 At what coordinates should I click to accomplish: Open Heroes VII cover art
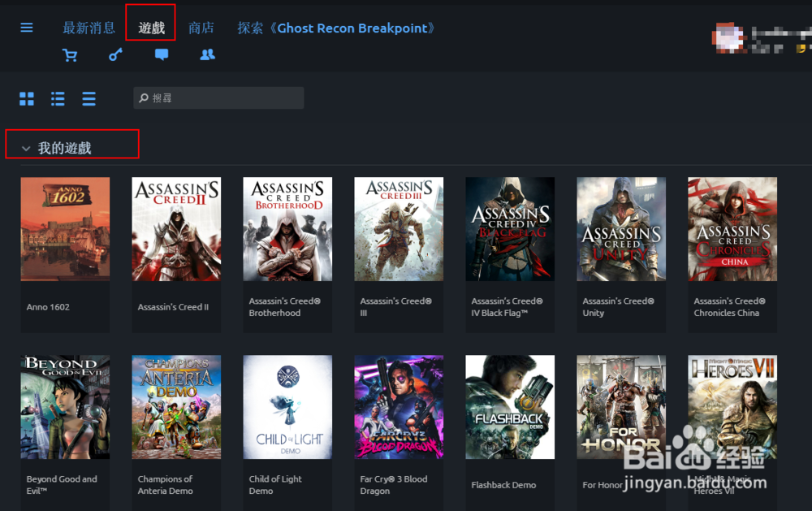[732, 407]
